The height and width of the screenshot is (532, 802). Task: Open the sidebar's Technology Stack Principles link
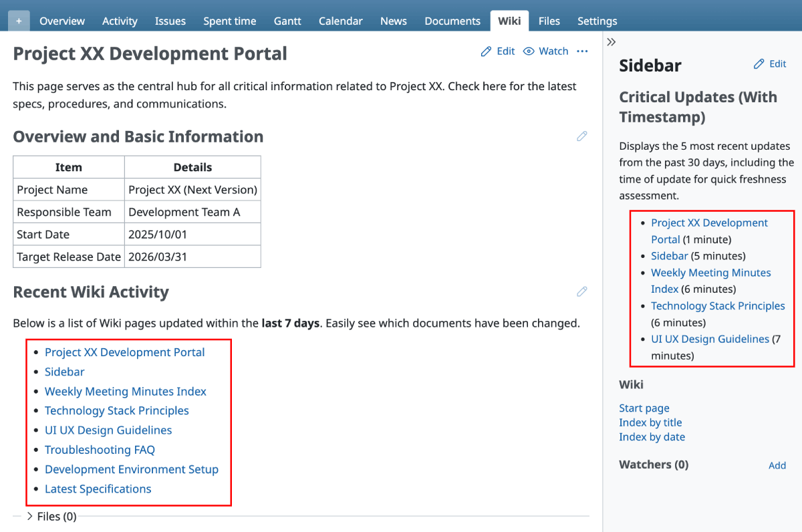[718, 306]
